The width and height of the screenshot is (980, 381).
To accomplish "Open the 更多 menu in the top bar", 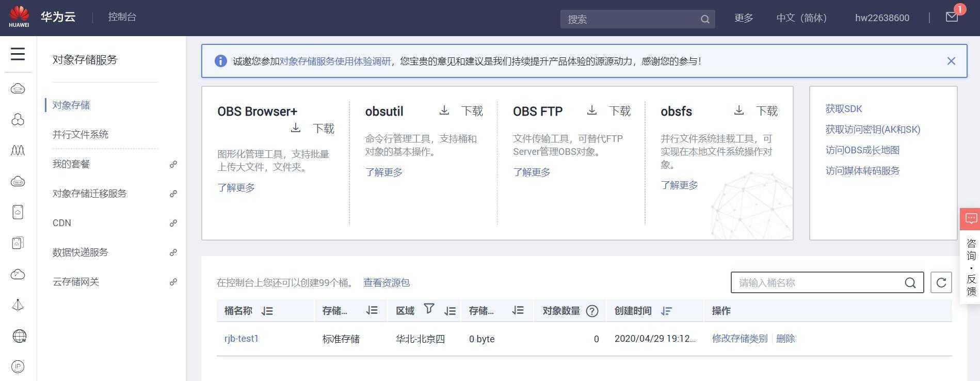I will [x=744, y=18].
